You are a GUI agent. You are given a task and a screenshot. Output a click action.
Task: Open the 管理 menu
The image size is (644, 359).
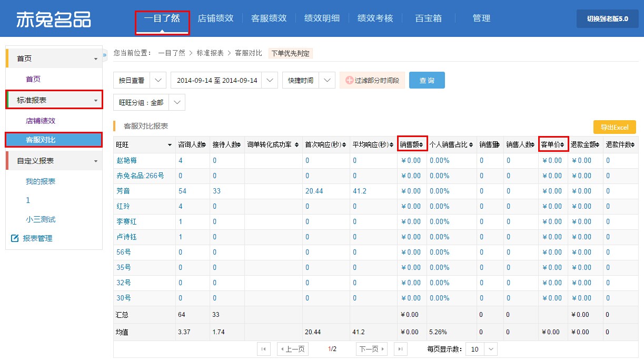pos(481,18)
